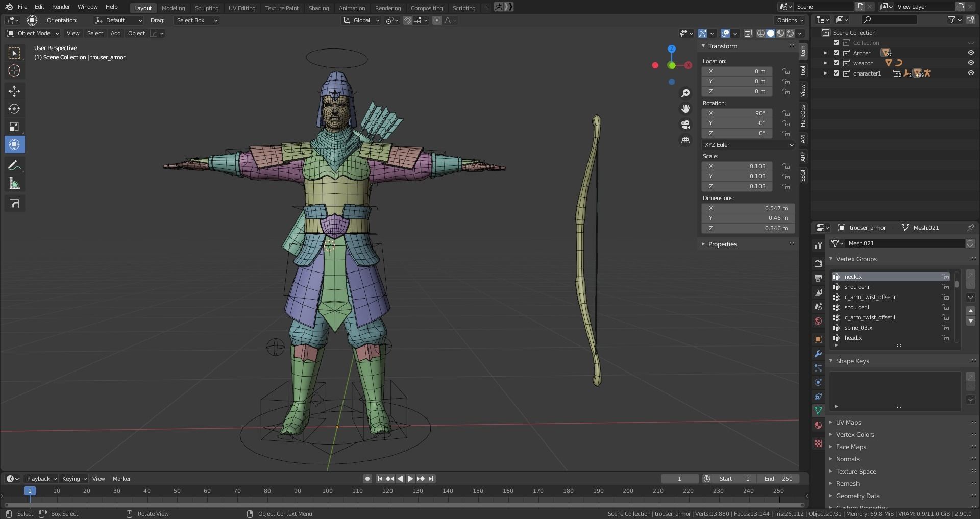
Task: Hide weapon collection with eye icon
Action: [971, 63]
